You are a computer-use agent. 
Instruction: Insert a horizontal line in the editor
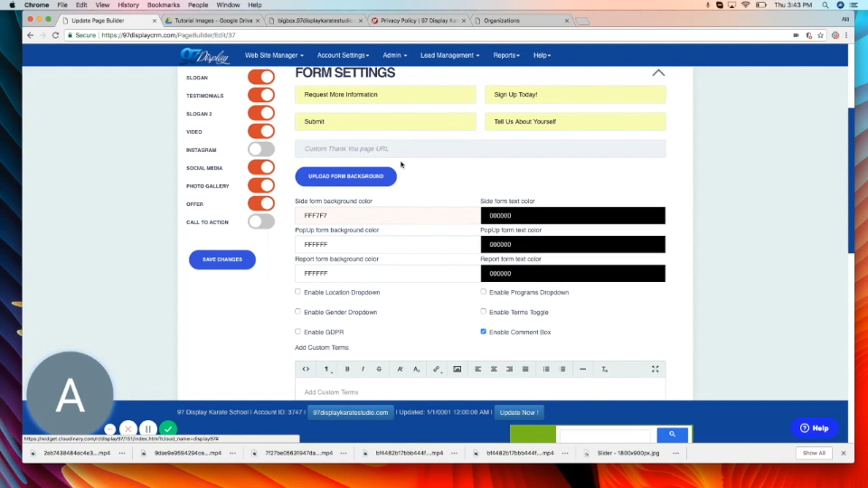click(583, 369)
